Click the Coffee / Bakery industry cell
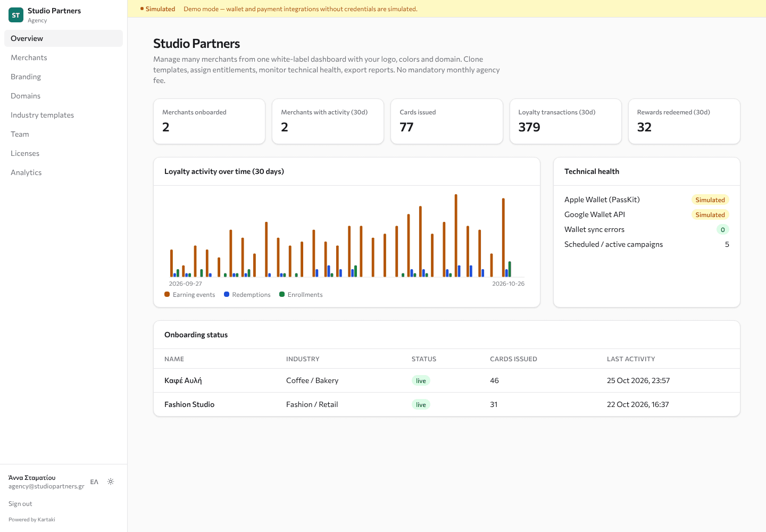This screenshot has height=532, width=766. (312, 380)
